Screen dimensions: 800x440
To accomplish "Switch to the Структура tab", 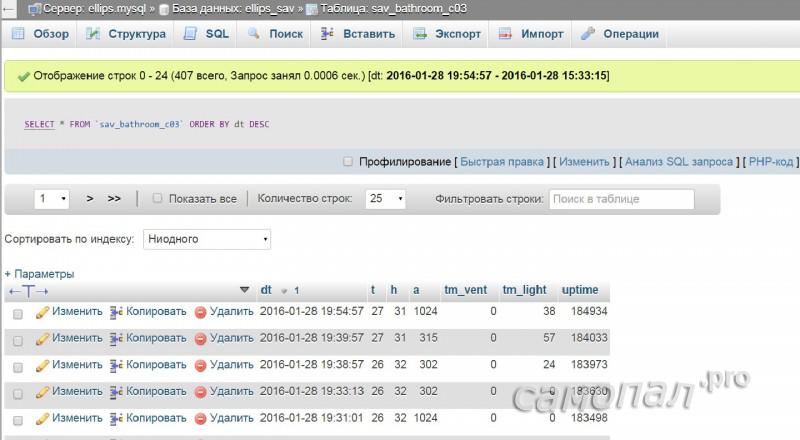I will 126,33.
